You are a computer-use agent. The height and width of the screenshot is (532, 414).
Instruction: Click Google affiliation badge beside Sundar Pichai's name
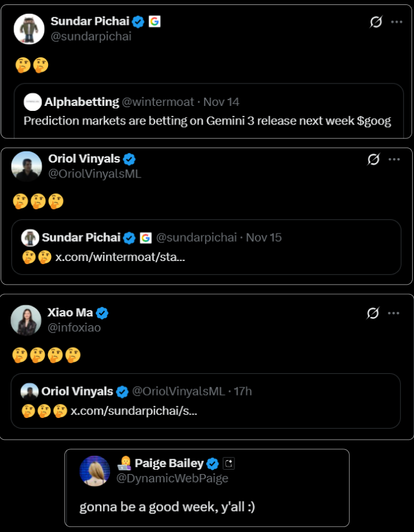pyautogui.click(x=155, y=22)
